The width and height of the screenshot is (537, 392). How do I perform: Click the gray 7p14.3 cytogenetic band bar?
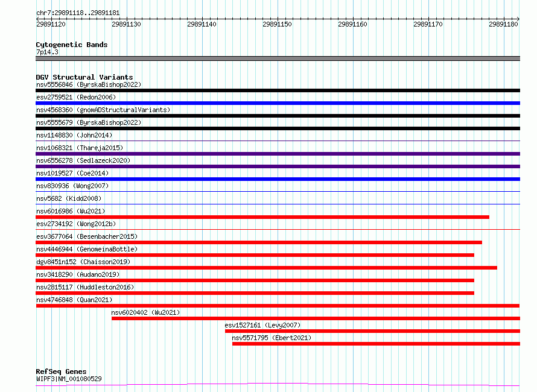(x=278, y=58)
